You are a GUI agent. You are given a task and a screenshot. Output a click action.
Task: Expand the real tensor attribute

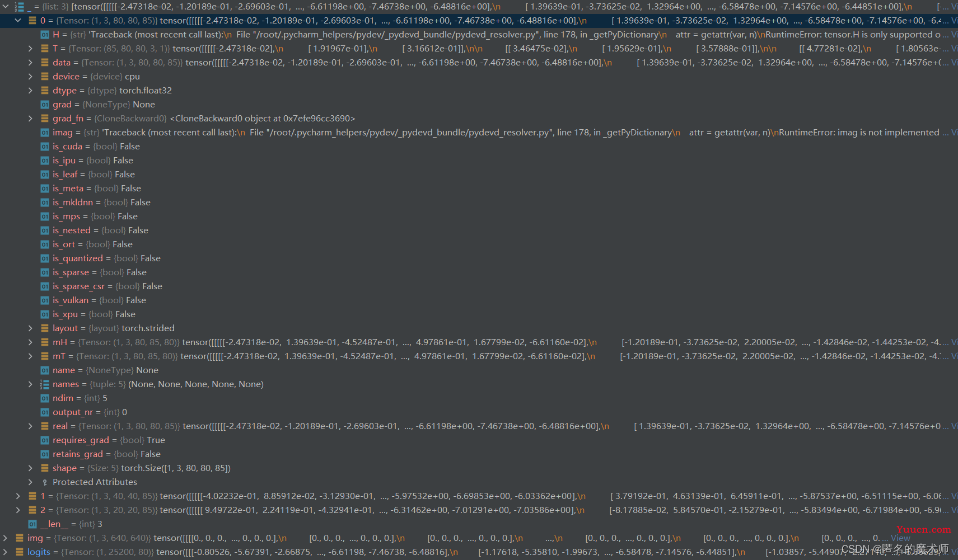coord(30,426)
